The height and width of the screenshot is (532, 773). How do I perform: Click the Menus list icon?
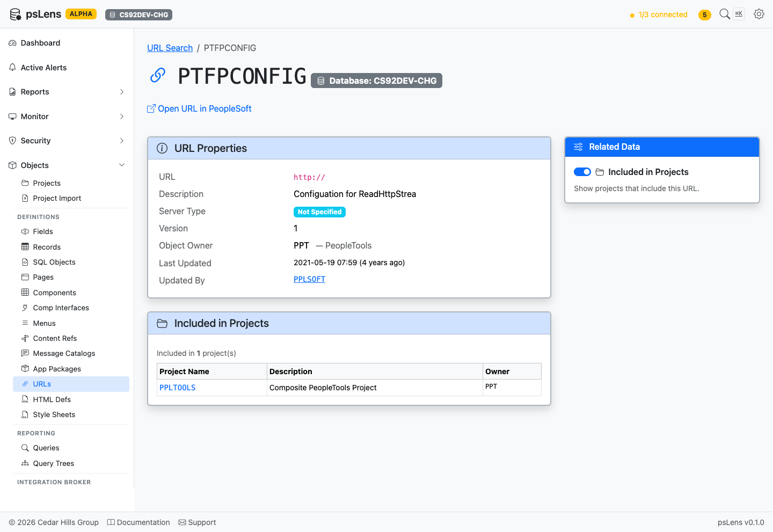pos(25,323)
